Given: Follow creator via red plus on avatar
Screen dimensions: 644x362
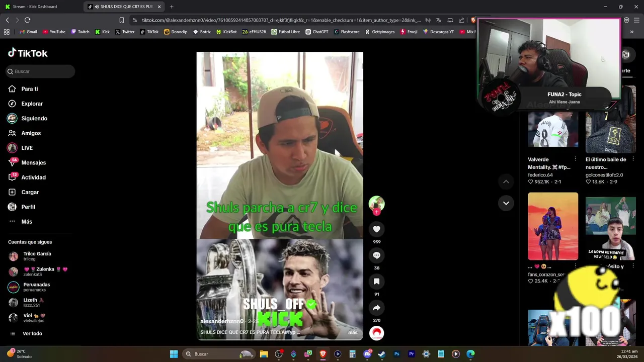Looking at the screenshot, I should (376, 212).
